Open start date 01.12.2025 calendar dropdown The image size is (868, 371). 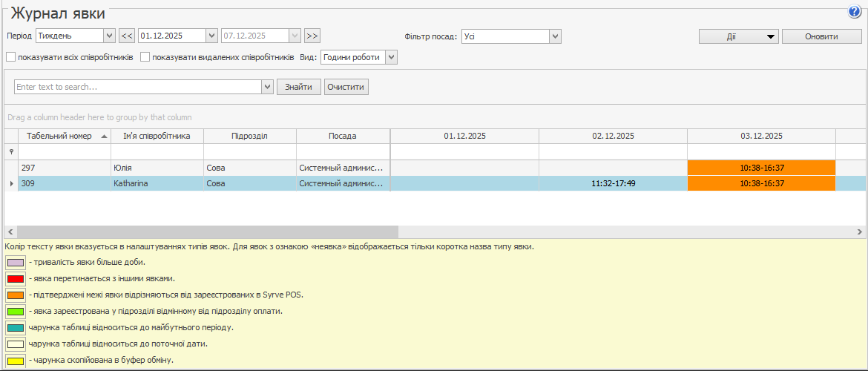211,36
